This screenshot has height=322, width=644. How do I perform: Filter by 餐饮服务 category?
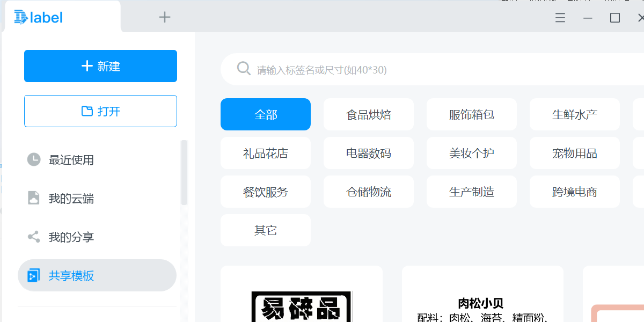pyautogui.click(x=266, y=192)
